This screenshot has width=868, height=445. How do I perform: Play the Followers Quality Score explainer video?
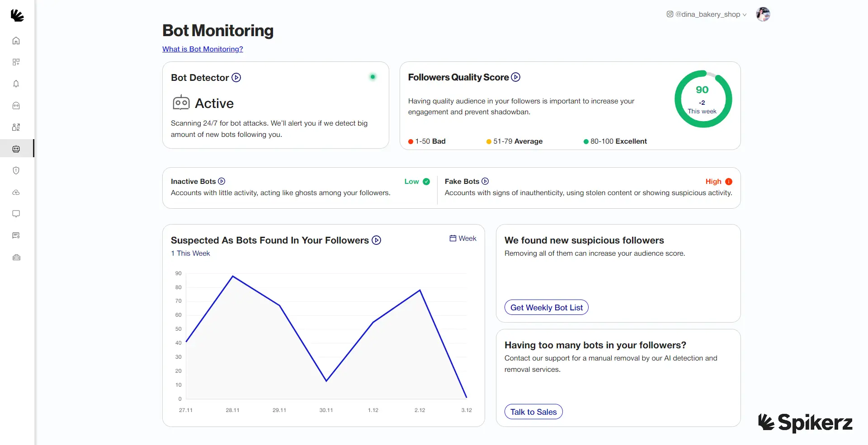[x=515, y=77]
